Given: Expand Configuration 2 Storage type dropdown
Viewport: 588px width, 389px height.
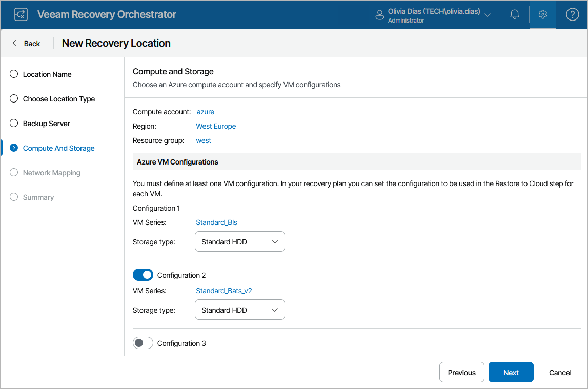Looking at the screenshot, I should pos(239,310).
